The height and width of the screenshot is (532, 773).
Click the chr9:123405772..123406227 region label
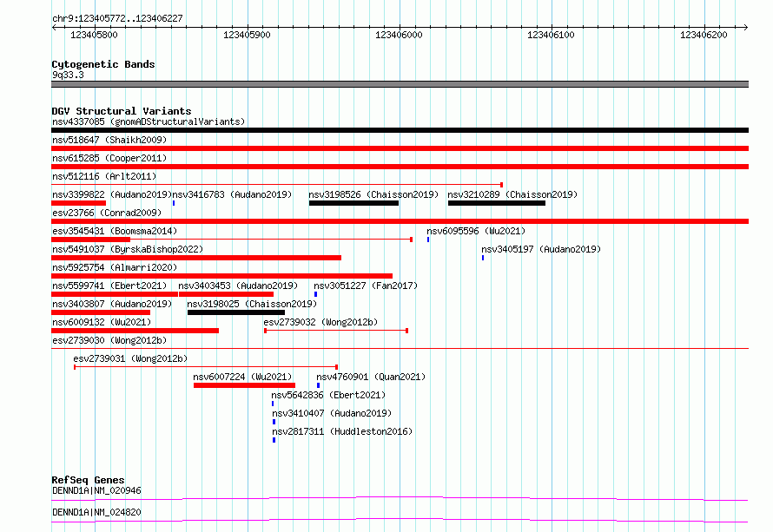point(117,18)
